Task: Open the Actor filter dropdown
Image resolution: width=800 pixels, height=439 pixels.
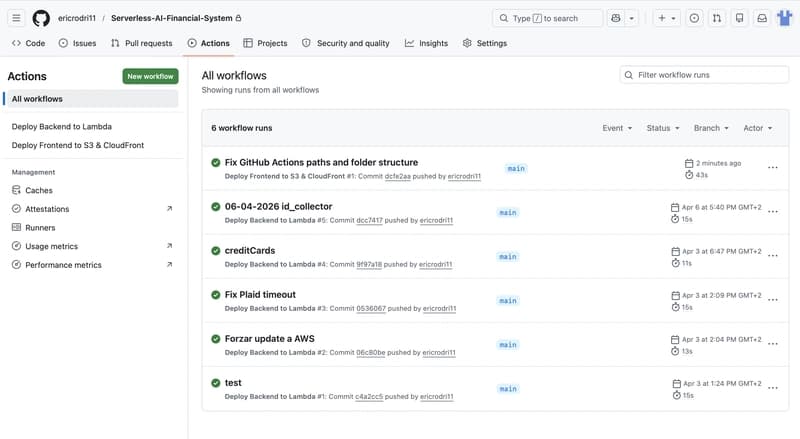Action: click(758, 128)
